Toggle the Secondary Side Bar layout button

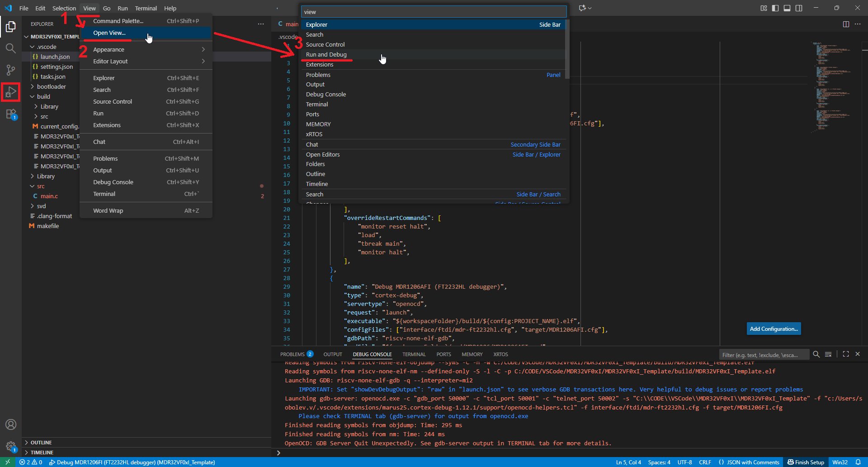tap(799, 8)
